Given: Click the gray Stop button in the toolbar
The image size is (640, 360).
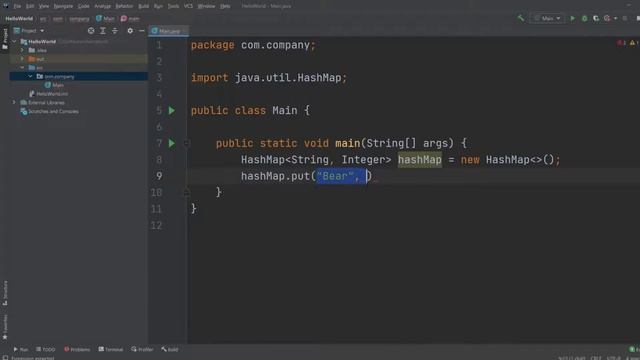Looking at the screenshot, I should click(624, 18).
